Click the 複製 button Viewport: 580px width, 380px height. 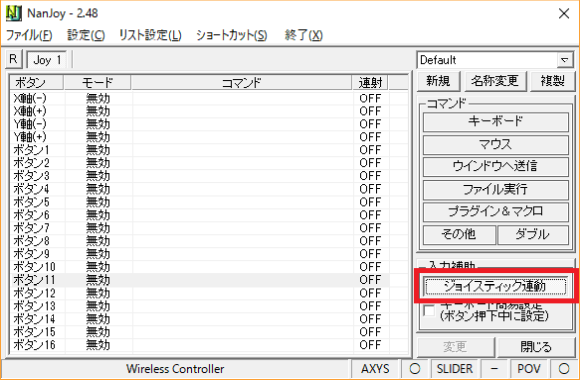pyautogui.click(x=553, y=81)
